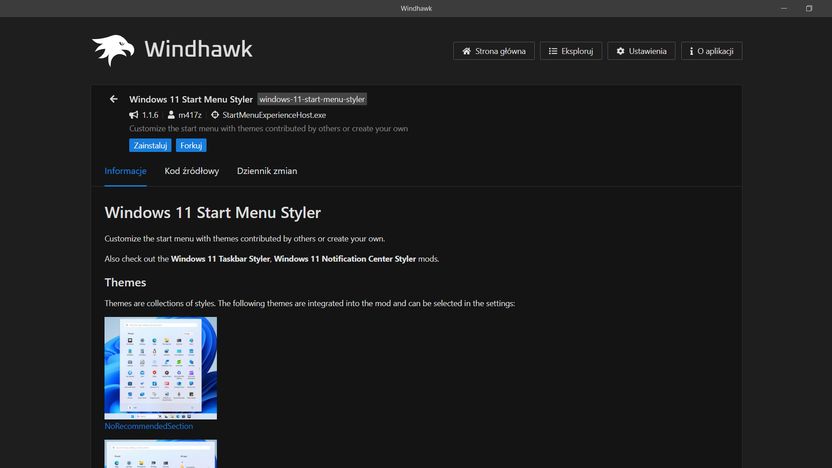Switch to the Dziennik zmian tab

[267, 171]
